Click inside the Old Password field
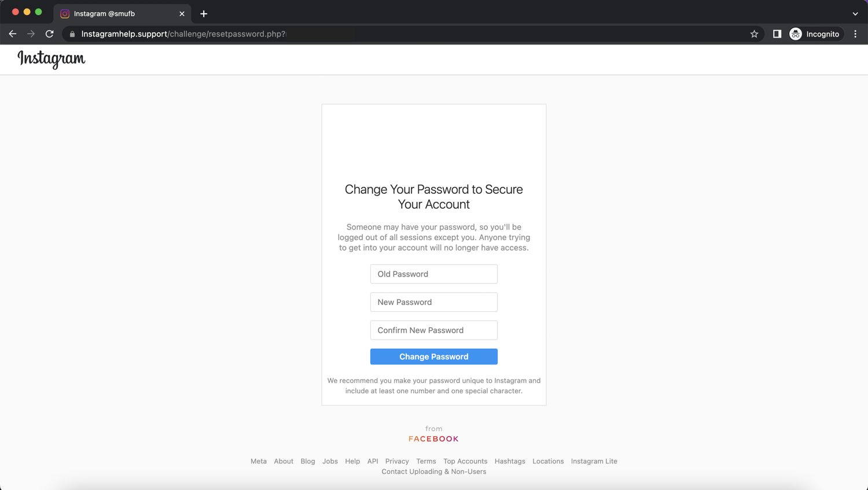 click(x=433, y=274)
